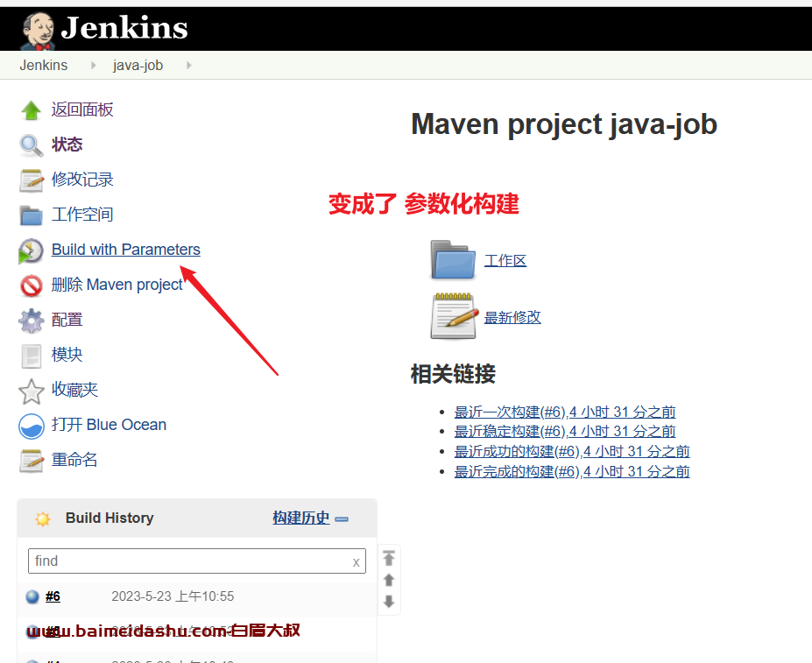Open the 工作区 link
Screen dimensions: 812x663
pyautogui.click(x=505, y=260)
